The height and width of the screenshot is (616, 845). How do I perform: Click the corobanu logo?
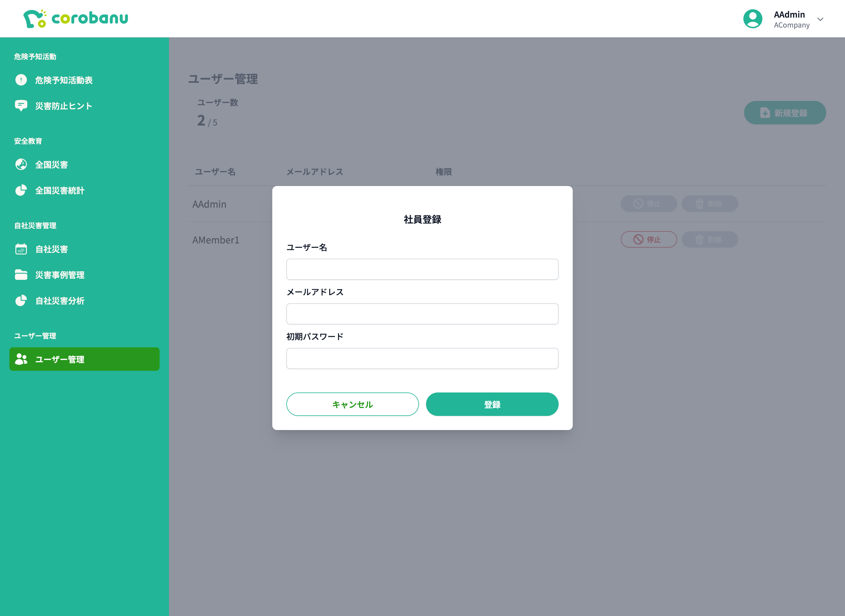point(76,18)
